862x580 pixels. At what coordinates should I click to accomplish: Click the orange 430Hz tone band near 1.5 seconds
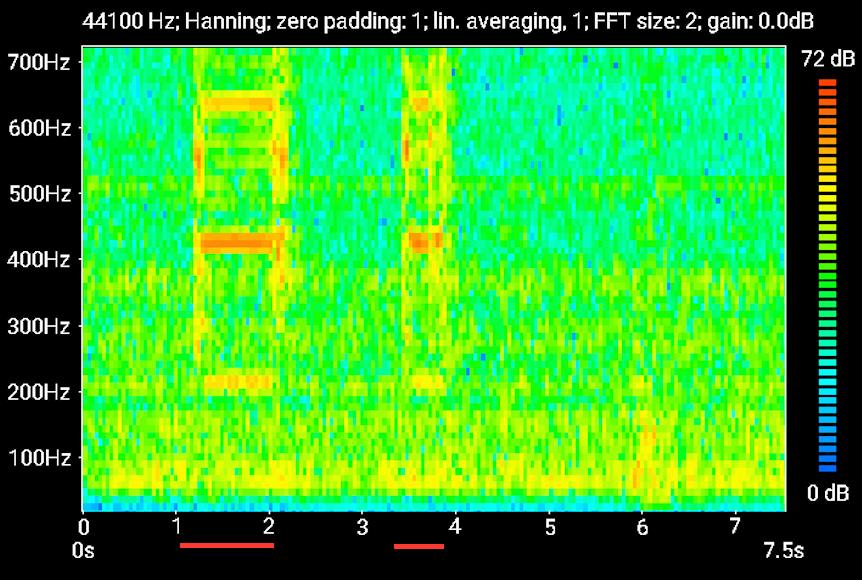pos(242,242)
